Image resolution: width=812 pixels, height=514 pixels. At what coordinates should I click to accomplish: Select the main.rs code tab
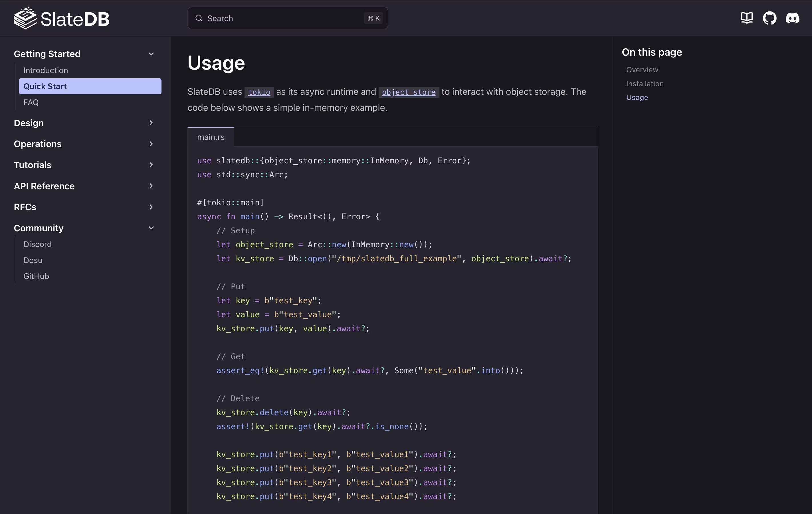click(x=211, y=137)
